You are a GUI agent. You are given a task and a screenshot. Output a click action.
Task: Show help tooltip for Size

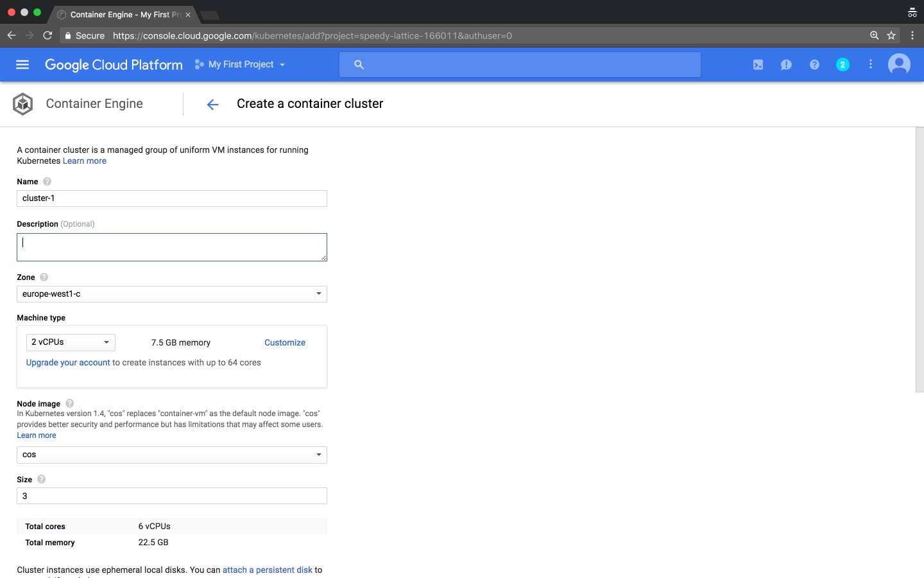(42, 479)
